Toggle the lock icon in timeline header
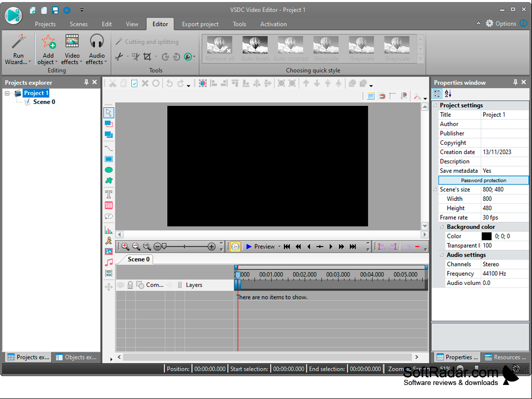The height and width of the screenshot is (399, 532). 130,285
